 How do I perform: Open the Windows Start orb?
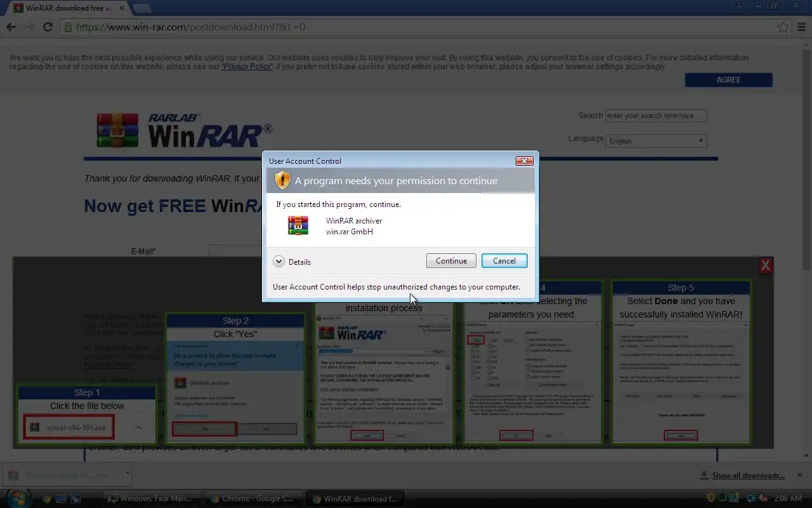click(x=18, y=498)
